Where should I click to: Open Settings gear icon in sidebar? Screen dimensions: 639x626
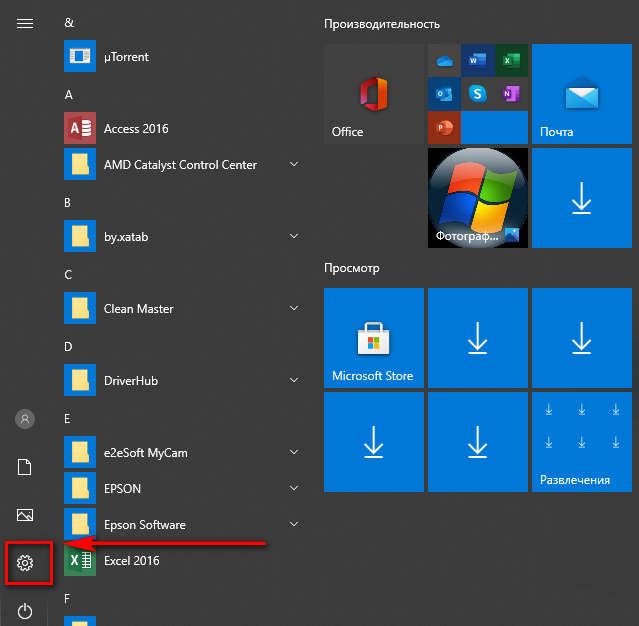[25, 563]
